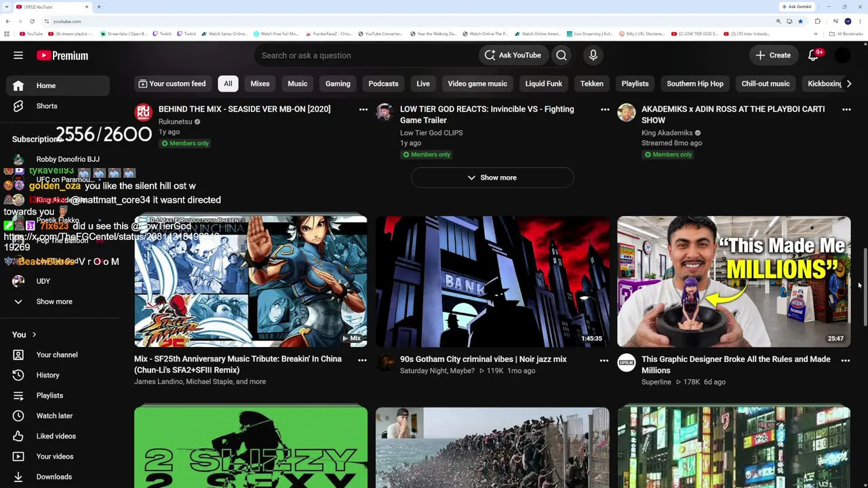
Task: Open the Rukunetsu channel avatar
Action: coord(143,112)
